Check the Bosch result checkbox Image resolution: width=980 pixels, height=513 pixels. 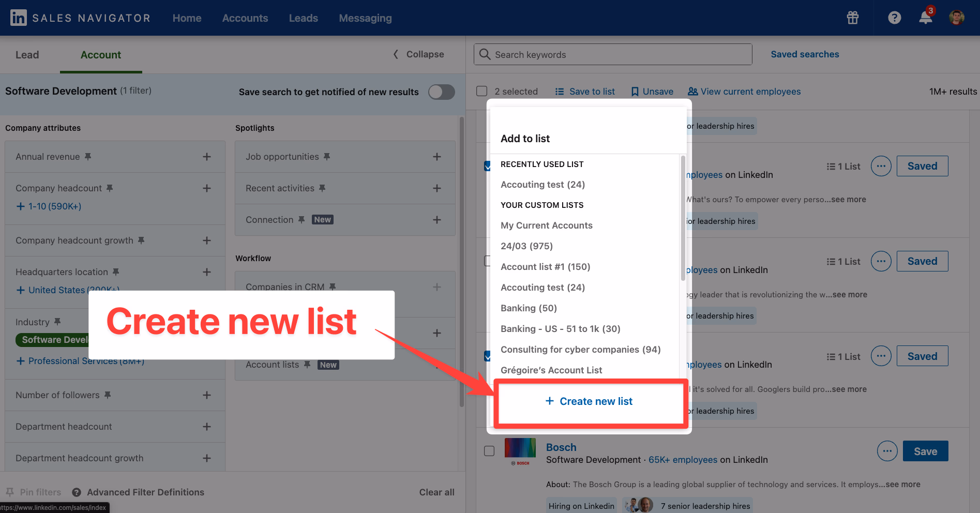click(x=489, y=451)
